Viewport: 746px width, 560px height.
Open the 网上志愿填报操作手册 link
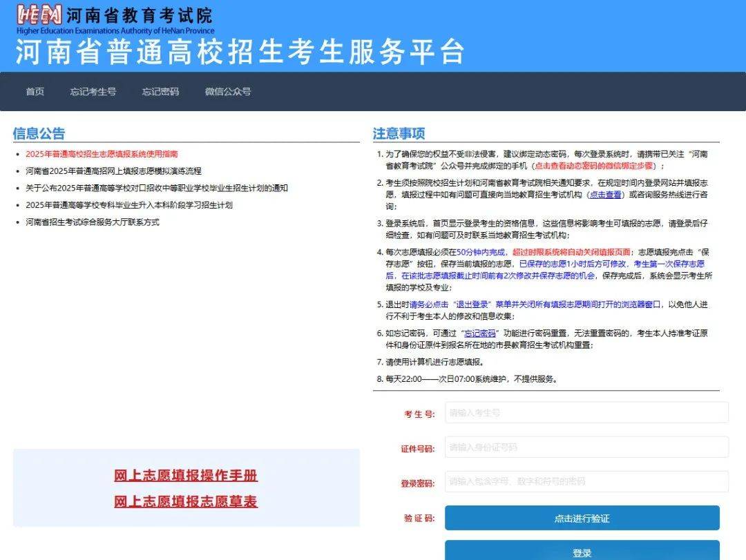[x=186, y=475]
